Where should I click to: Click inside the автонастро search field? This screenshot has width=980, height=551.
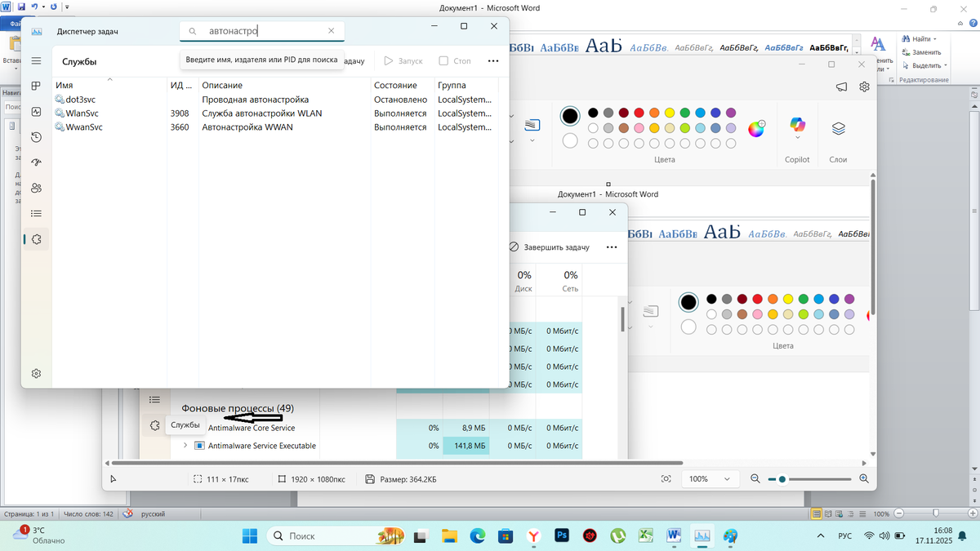tap(262, 31)
